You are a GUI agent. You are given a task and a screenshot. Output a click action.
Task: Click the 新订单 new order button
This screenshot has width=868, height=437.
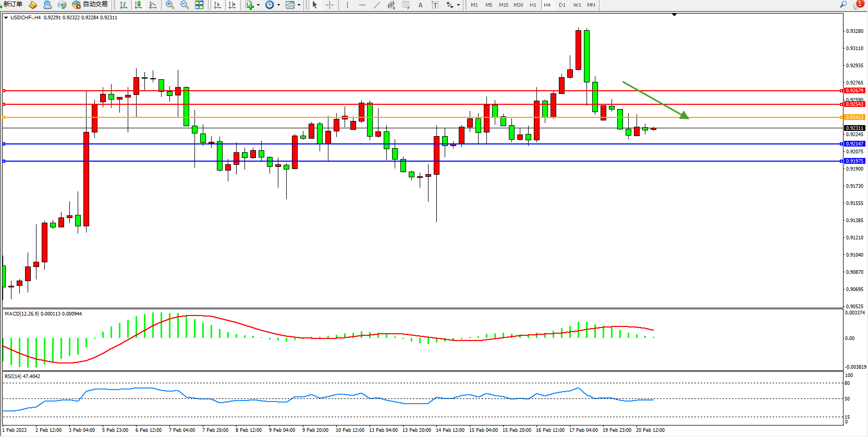coord(13,4)
